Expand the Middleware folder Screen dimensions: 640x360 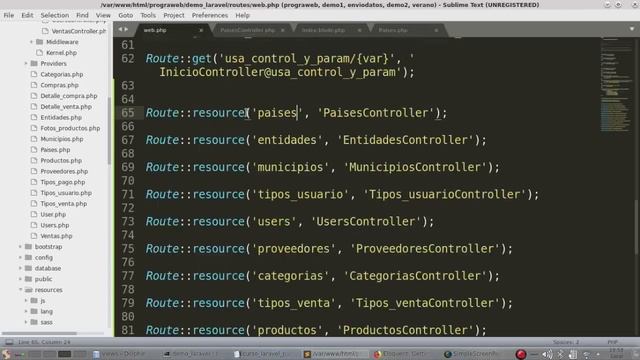click(31, 42)
